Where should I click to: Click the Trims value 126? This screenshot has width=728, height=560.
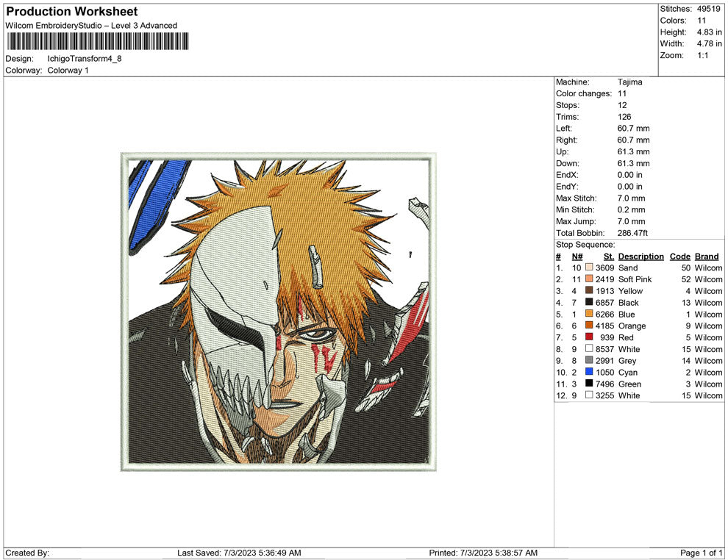click(624, 116)
